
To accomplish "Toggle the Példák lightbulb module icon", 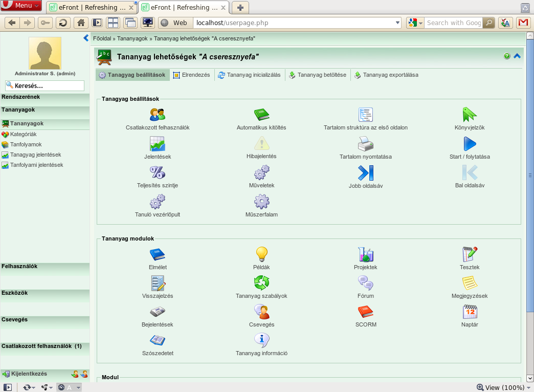I will [x=261, y=254].
